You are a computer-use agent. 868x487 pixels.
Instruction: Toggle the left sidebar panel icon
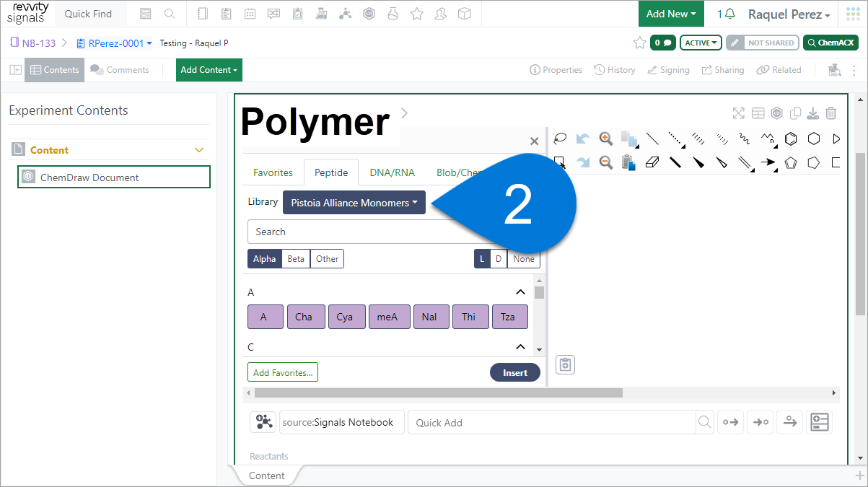15,70
